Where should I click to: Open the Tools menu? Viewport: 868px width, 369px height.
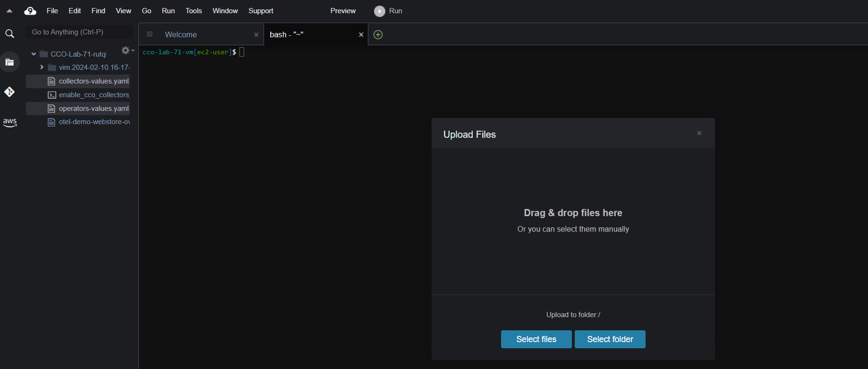[194, 11]
